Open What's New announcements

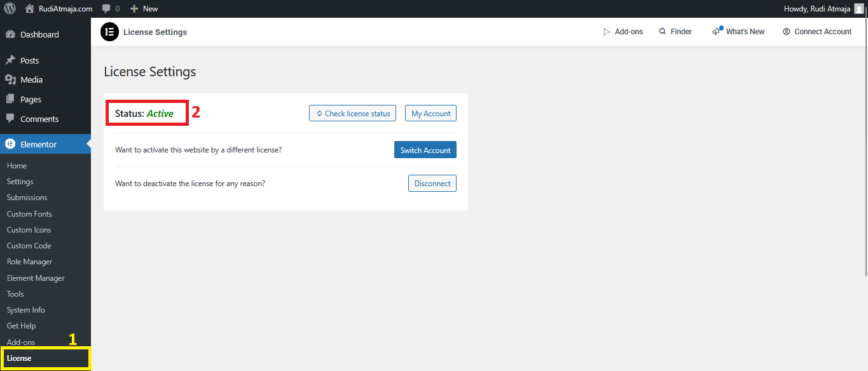(738, 32)
